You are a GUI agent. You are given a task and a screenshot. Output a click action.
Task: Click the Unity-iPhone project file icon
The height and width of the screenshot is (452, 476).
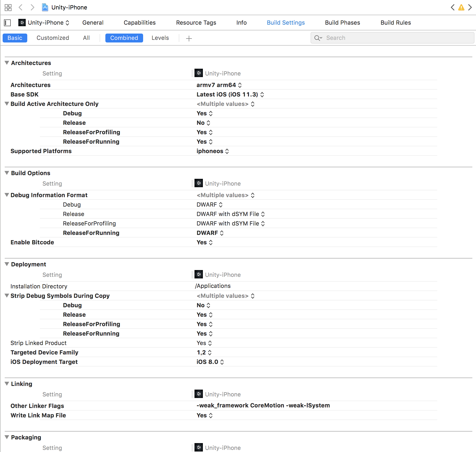pos(45,7)
